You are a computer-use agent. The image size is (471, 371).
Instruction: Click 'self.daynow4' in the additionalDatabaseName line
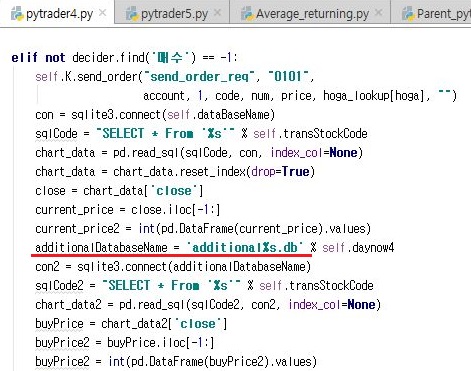click(x=358, y=248)
